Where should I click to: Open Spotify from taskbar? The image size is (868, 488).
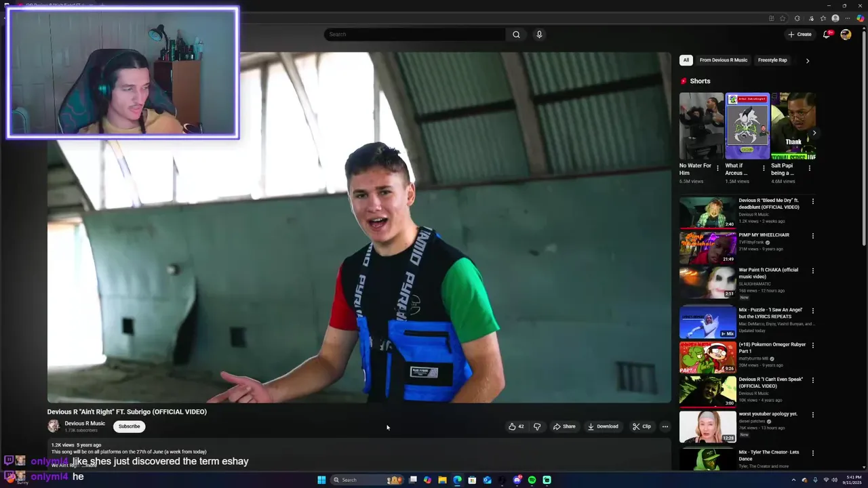(532, 480)
